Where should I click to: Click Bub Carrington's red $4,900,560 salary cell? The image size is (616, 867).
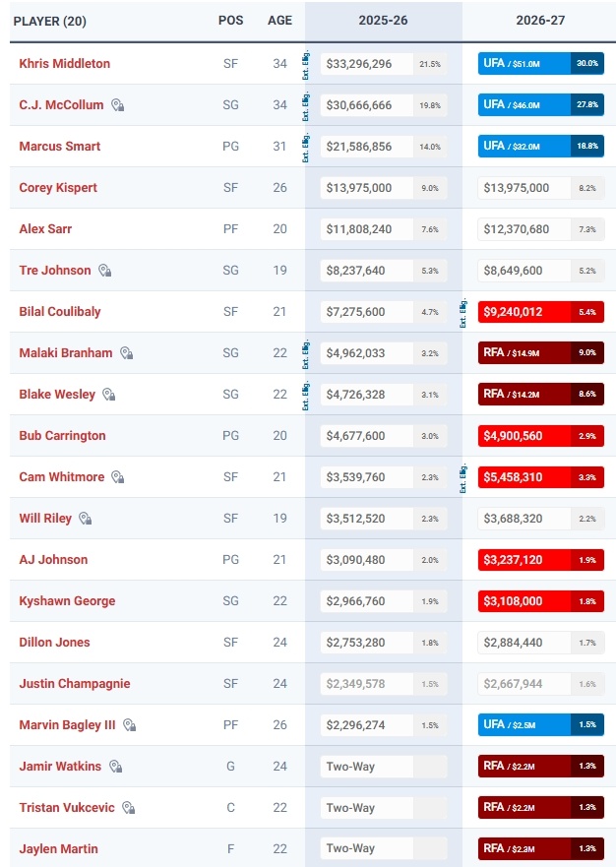(x=524, y=436)
